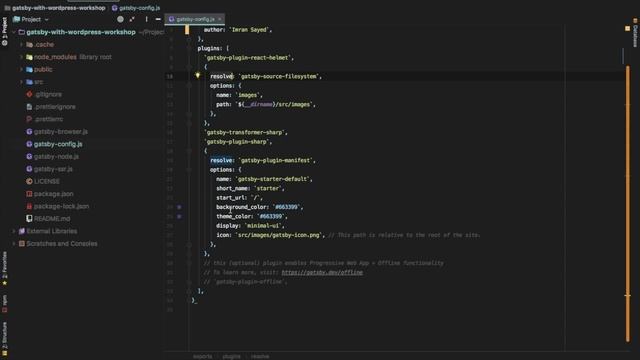Expand the .cache folder
640x360 pixels.
point(21,44)
